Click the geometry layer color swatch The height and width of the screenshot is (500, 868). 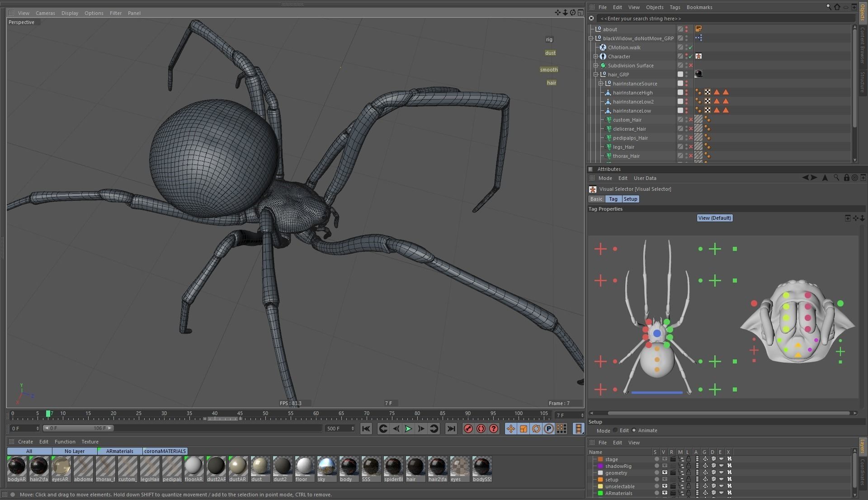pos(600,473)
